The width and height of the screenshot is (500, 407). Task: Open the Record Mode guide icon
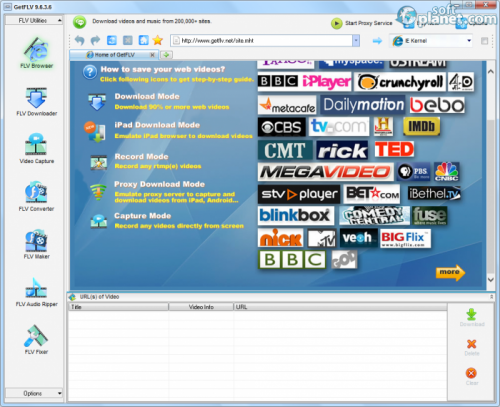[x=99, y=162]
